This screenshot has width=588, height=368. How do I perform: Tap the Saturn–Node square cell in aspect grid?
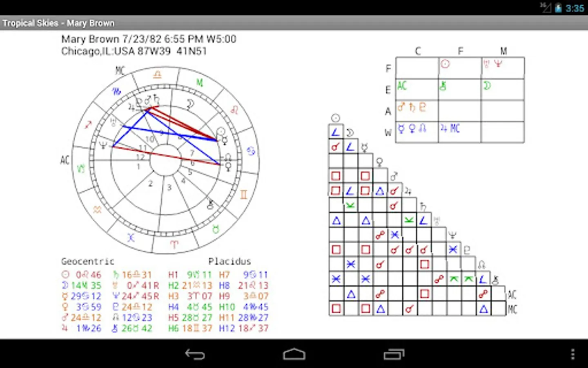tap(425, 265)
